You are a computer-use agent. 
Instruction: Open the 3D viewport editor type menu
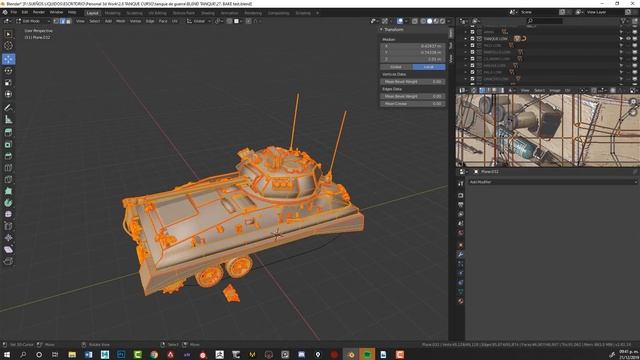tap(8, 21)
